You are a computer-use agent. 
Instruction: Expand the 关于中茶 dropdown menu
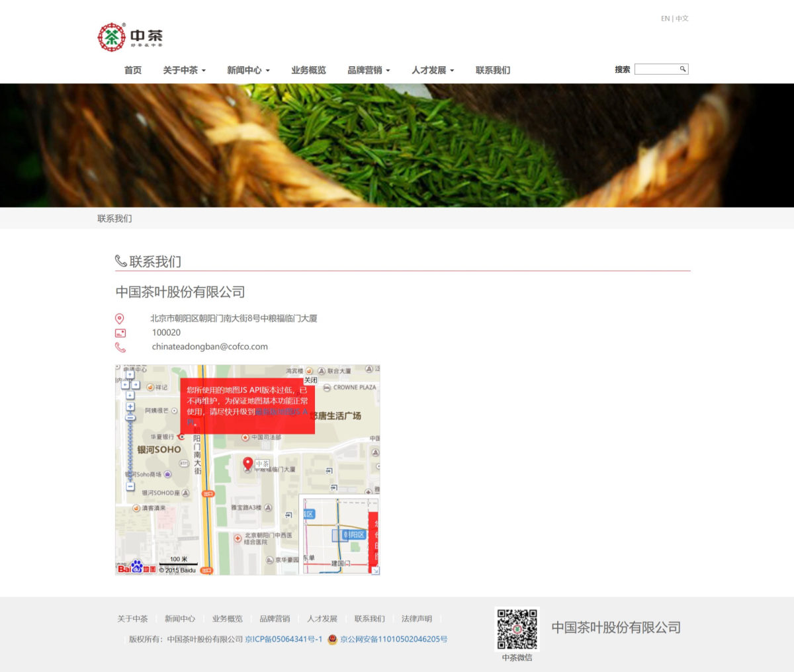click(184, 70)
